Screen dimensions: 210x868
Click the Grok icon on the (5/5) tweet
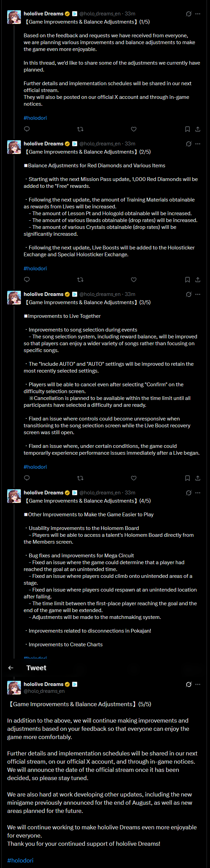188,684
